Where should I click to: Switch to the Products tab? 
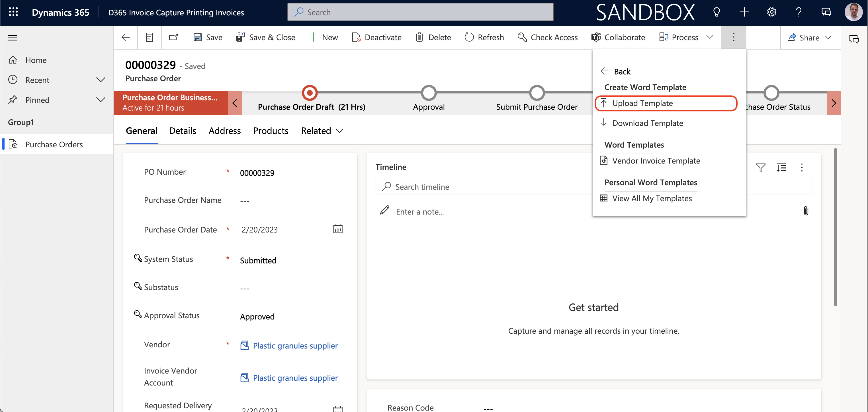(x=271, y=131)
